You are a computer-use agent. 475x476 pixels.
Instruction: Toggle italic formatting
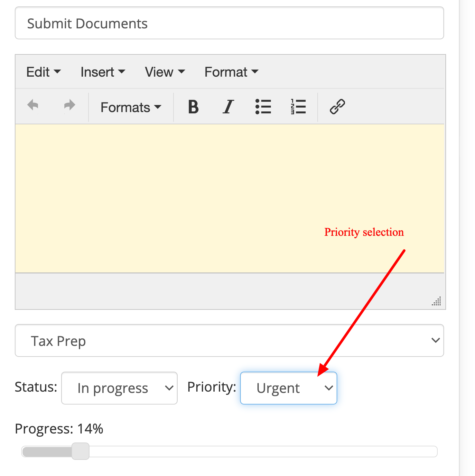click(228, 107)
